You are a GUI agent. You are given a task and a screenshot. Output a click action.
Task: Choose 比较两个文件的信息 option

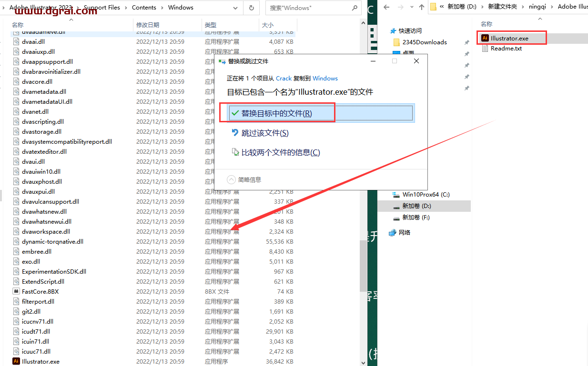pyautogui.click(x=280, y=152)
